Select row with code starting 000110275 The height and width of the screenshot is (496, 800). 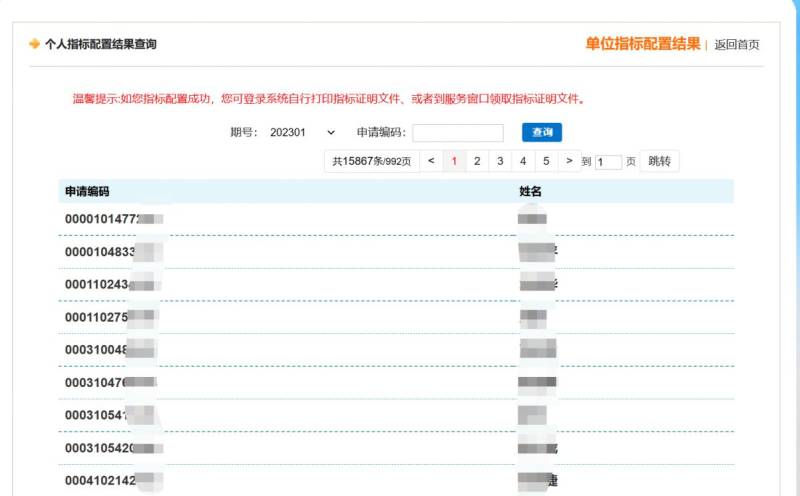tap(396, 317)
